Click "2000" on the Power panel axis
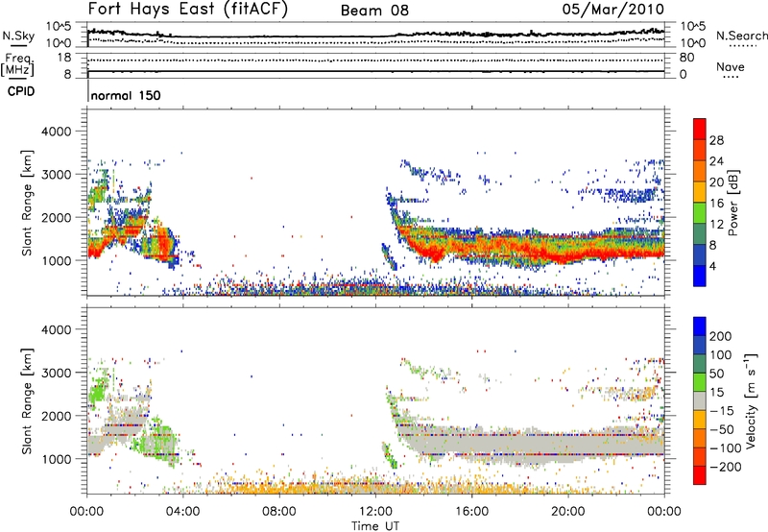Viewport: 768px width, 532px height. click(57, 217)
